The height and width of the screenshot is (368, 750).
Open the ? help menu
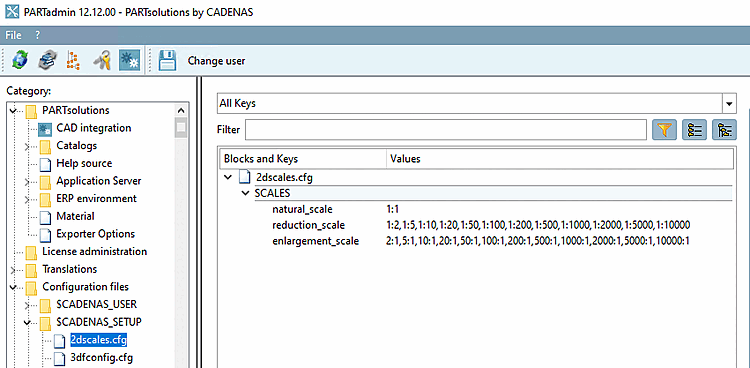click(38, 35)
